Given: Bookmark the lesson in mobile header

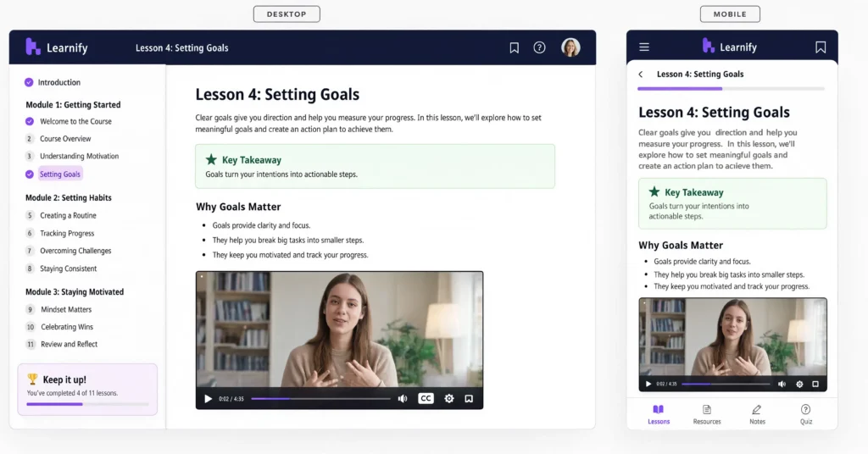Looking at the screenshot, I should coord(821,47).
